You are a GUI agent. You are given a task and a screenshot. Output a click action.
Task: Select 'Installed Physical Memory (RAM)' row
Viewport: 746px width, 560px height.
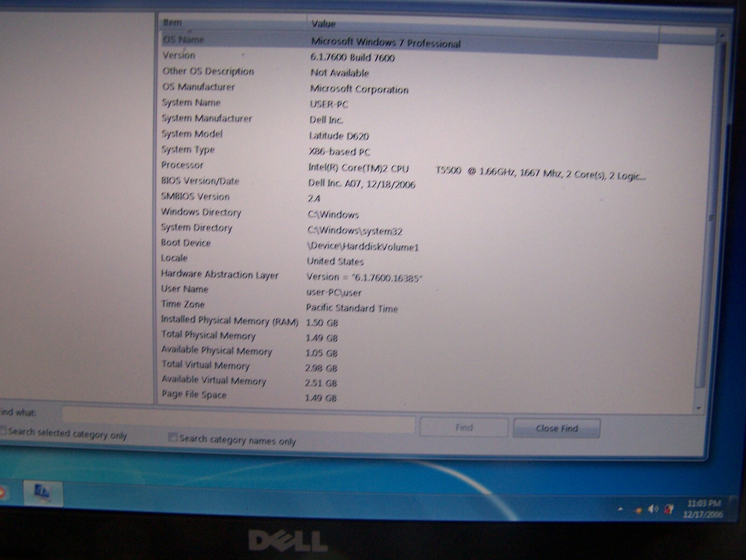coord(230,321)
